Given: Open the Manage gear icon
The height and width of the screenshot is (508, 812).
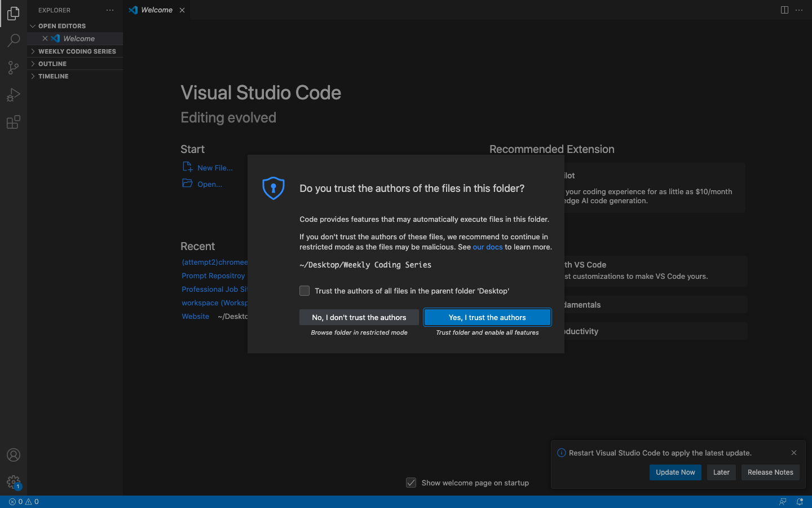Looking at the screenshot, I should click(14, 482).
